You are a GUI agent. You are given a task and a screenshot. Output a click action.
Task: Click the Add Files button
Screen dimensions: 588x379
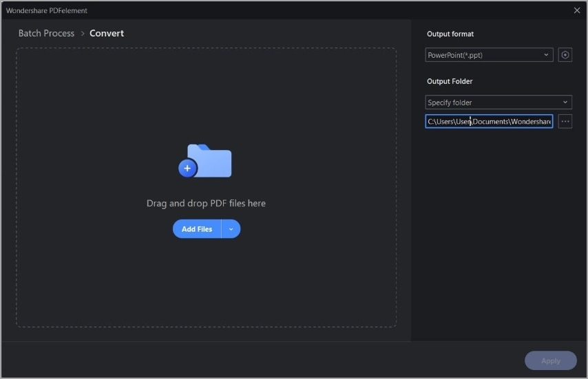(x=197, y=229)
